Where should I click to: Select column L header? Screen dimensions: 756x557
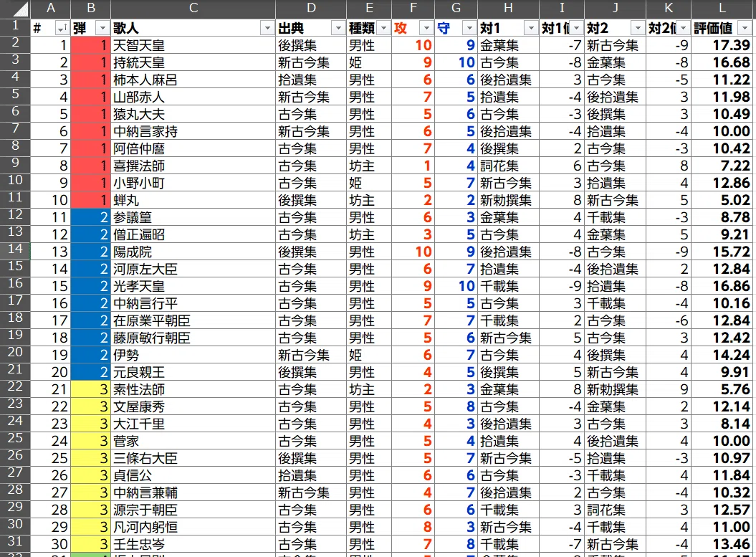tap(722, 8)
